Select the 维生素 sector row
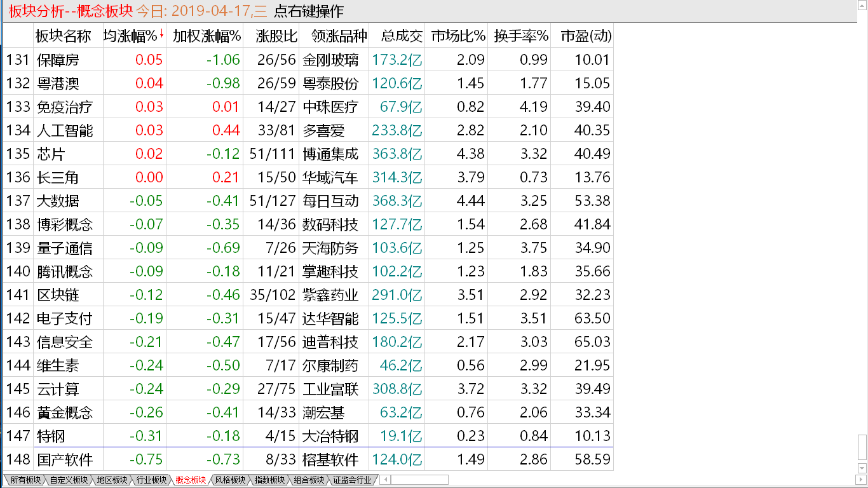Image resolution: width=868 pixels, height=488 pixels. (x=309, y=365)
